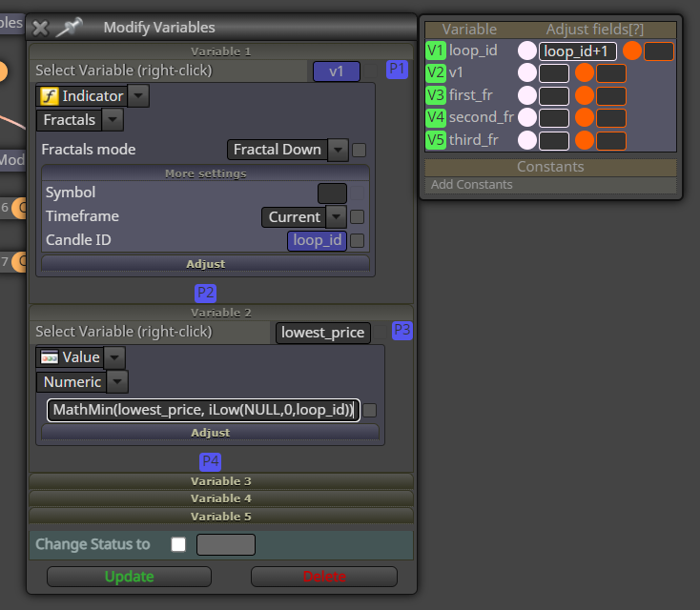Click the Indicator function icon
Screen dimensions: 700x610
50,96
